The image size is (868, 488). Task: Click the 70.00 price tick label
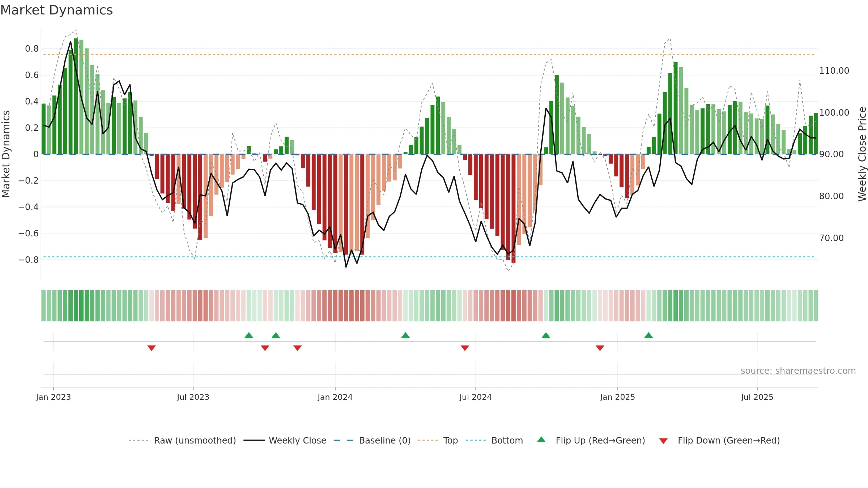(831, 238)
